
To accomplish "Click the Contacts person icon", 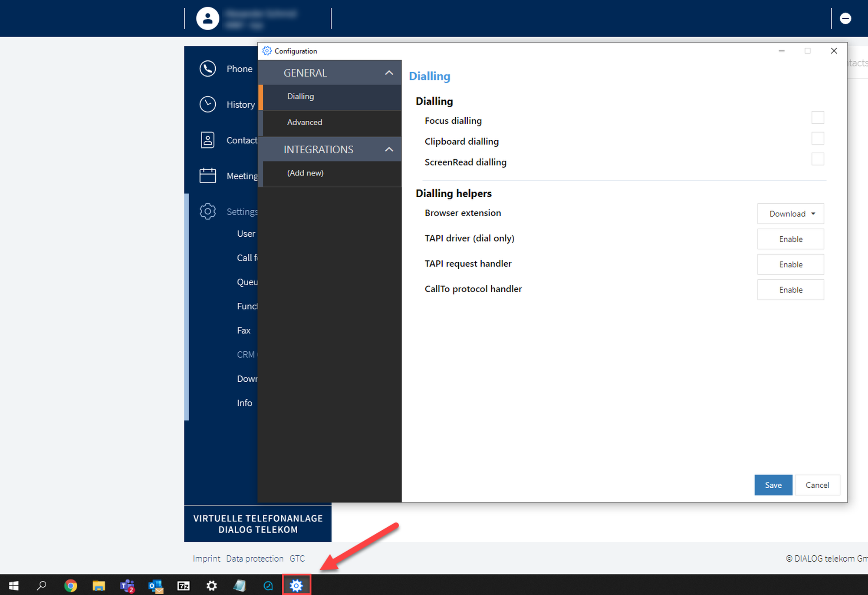I will pyautogui.click(x=207, y=140).
